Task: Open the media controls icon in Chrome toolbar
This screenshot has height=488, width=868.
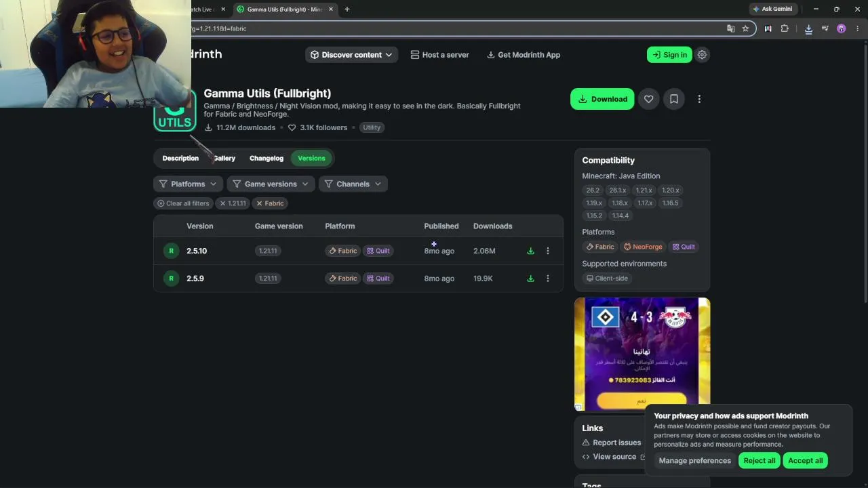Action: [x=825, y=28]
